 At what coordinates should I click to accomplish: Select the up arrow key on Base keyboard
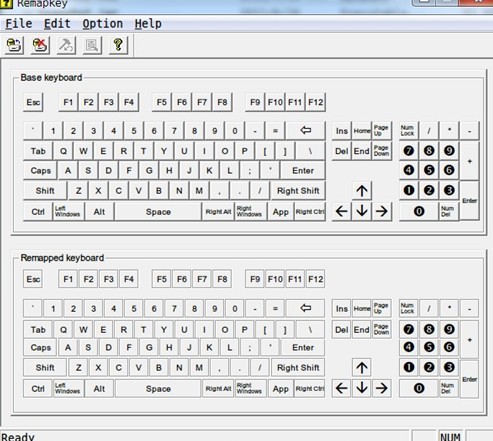pos(362,191)
